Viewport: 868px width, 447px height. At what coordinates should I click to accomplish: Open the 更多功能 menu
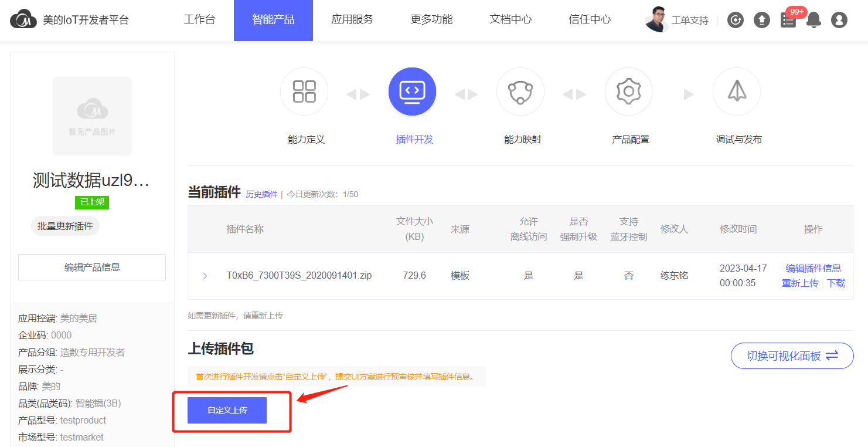pyautogui.click(x=431, y=20)
